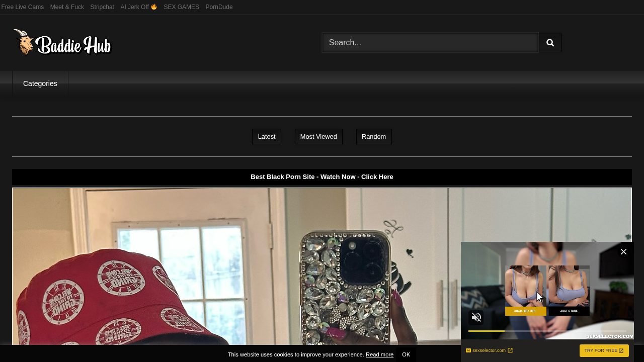Open the Stripchat link
The height and width of the screenshot is (362, 644).
[102, 7]
